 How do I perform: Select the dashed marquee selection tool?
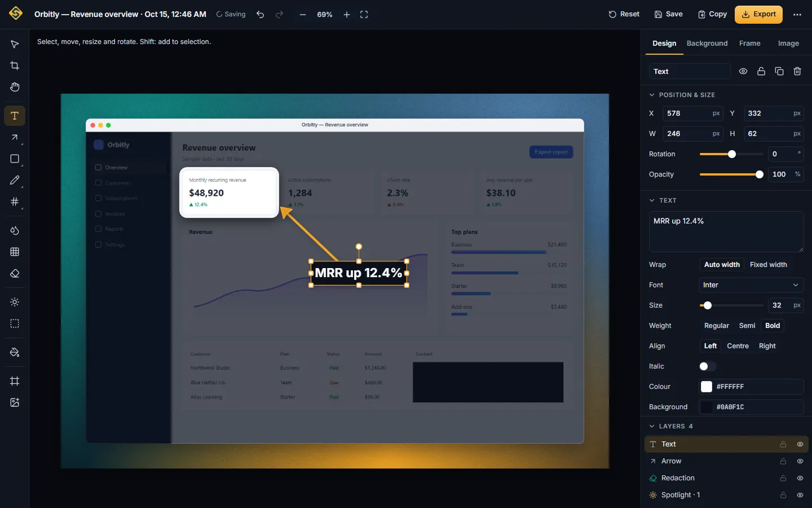[x=15, y=323]
